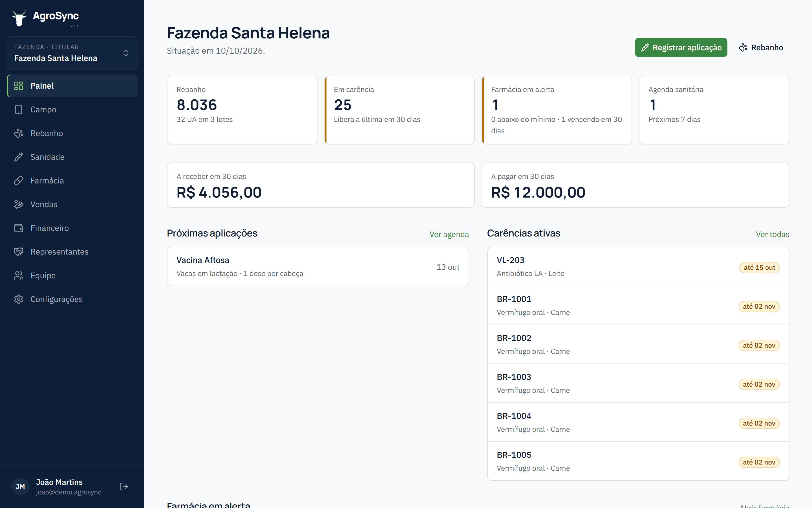Click the Farmácia pill icon

click(x=18, y=181)
